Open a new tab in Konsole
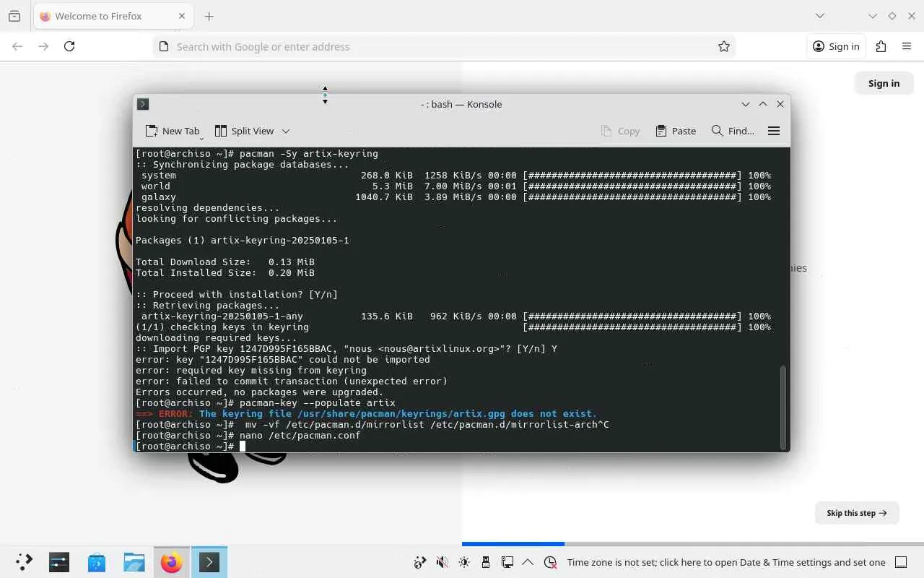924x578 pixels. coord(173,131)
